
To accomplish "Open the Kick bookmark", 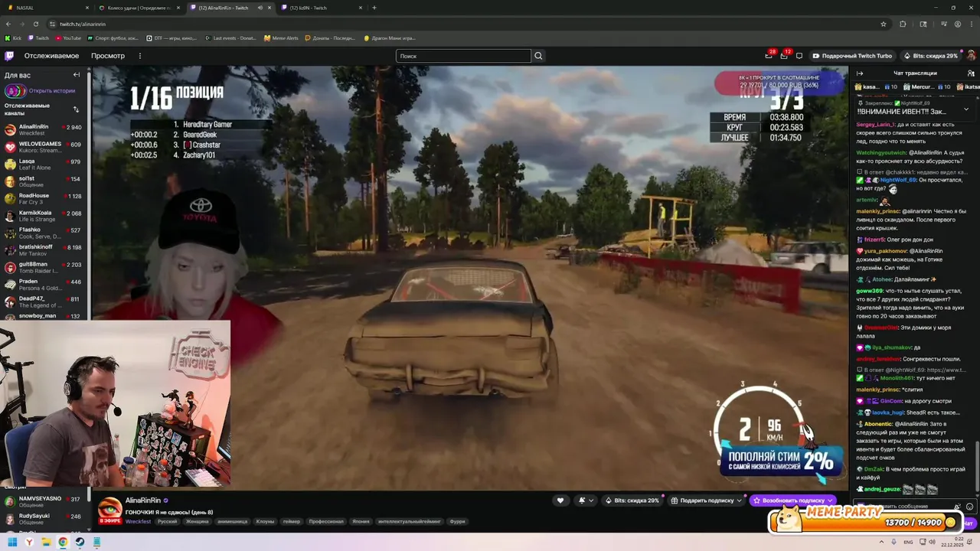I will pyautogui.click(x=14, y=37).
